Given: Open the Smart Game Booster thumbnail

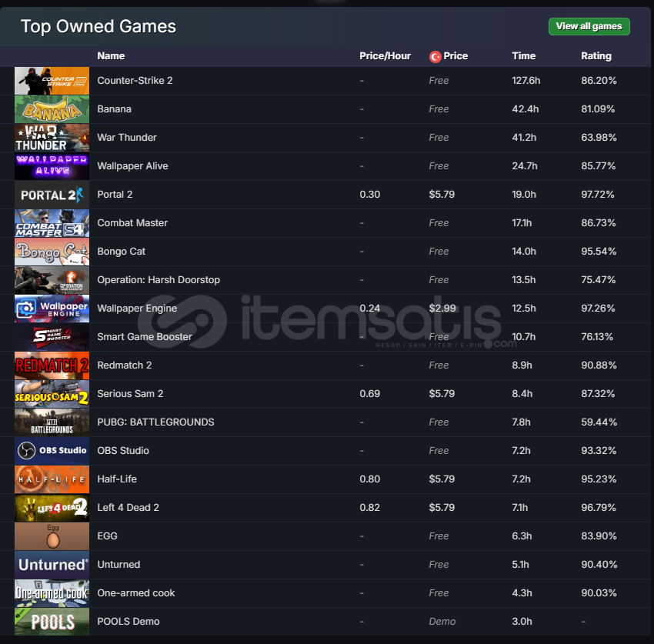Looking at the screenshot, I should click(x=52, y=337).
